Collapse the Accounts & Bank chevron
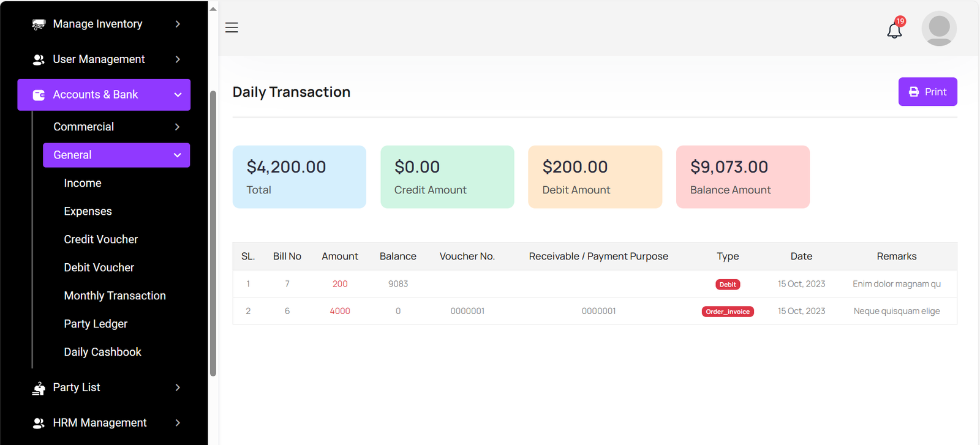The width and height of the screenshot is (980, 445). click(x=178, y=95)
